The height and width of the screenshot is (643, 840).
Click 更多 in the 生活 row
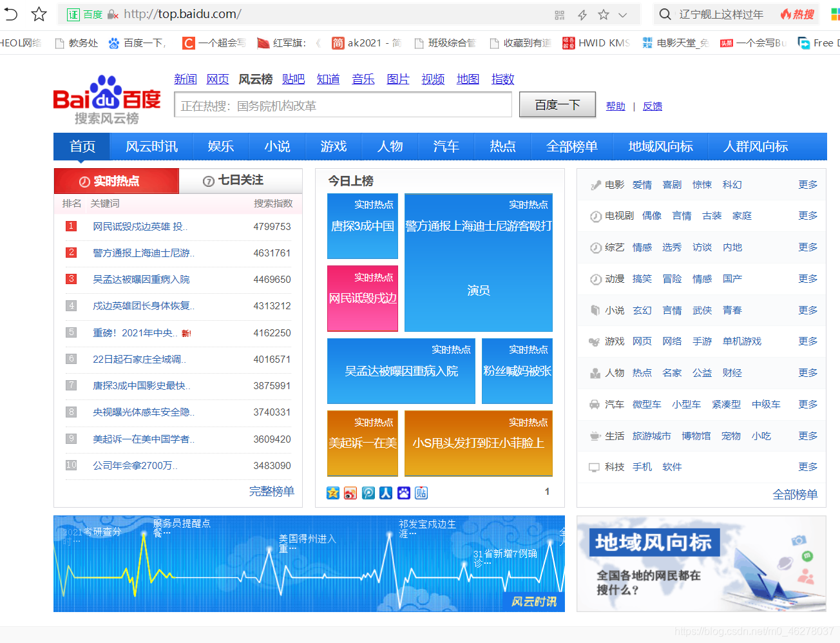click(808, 436)
